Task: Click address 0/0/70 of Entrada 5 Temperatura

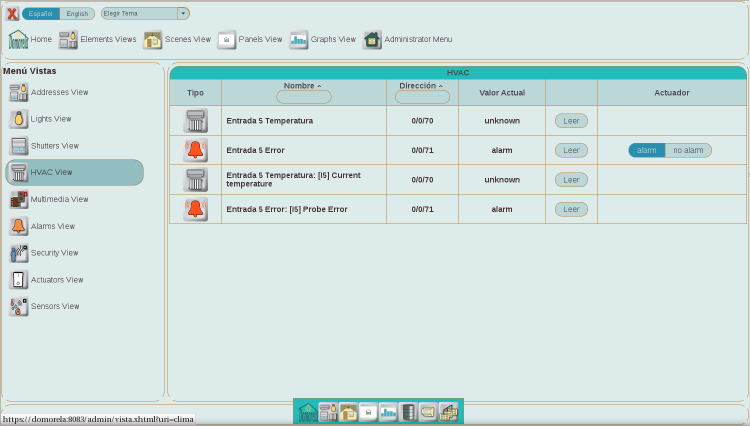Action: 422,121
